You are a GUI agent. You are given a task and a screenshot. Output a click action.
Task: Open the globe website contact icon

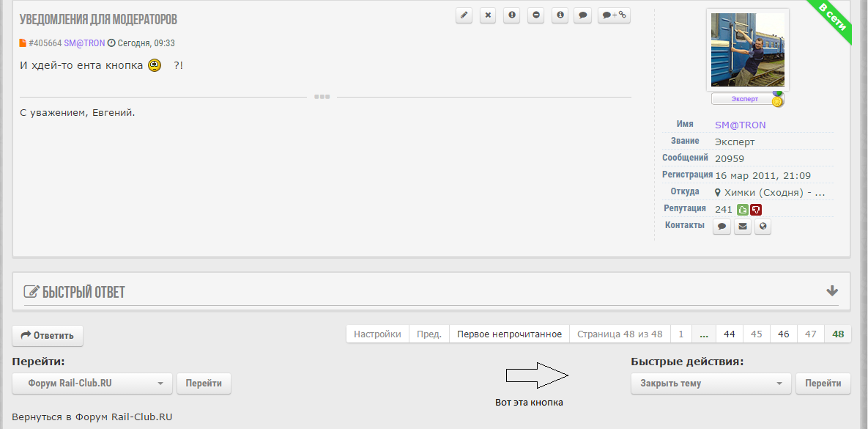[763, 227]
